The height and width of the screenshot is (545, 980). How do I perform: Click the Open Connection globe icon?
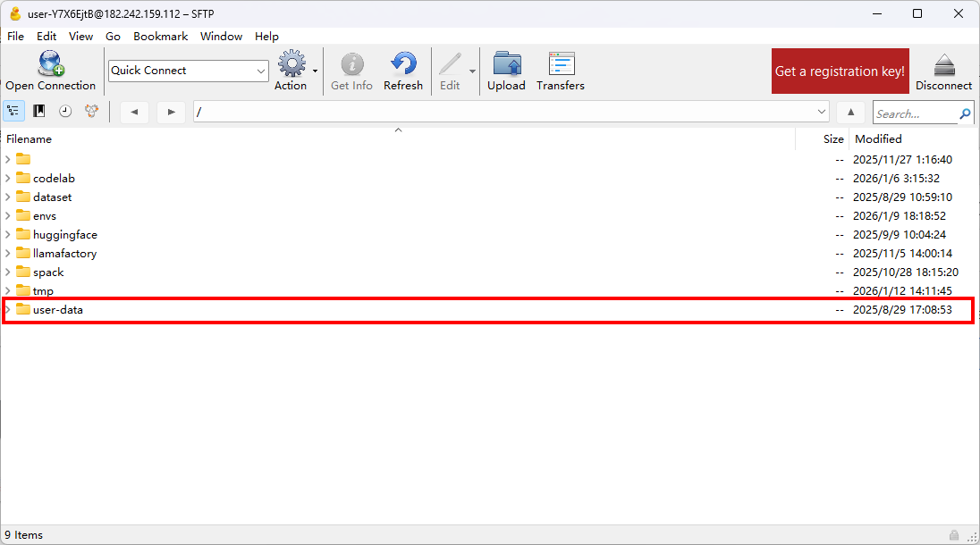tap(50, 65)
